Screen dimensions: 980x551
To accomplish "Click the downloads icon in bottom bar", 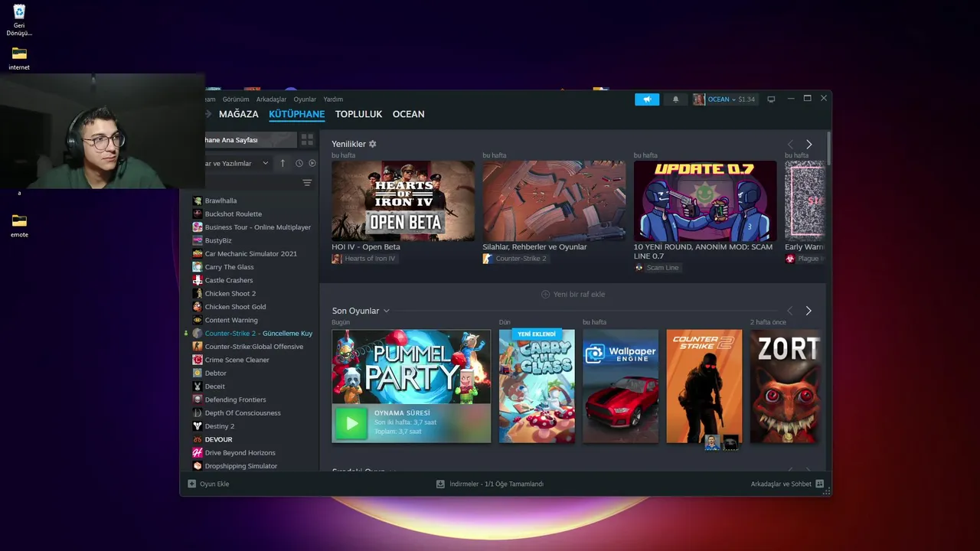I will click(x=440, y=484).
